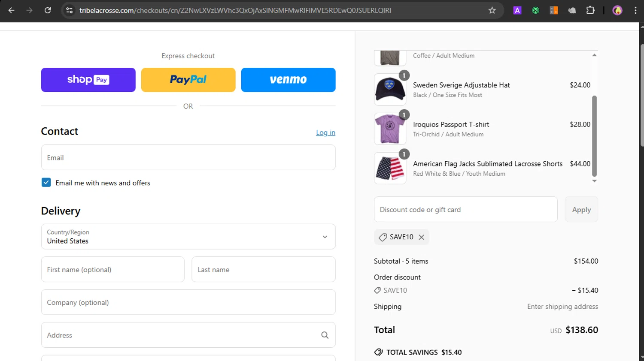Click the hat $24.00 price
The height and width of the screenshot is (361, 644).
[x=580, y=85]
